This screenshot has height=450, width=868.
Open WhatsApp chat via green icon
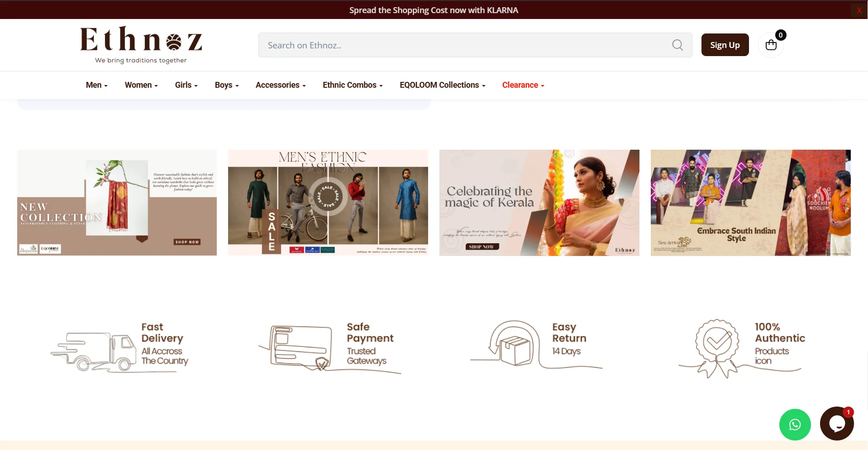[x=795, y=424]
